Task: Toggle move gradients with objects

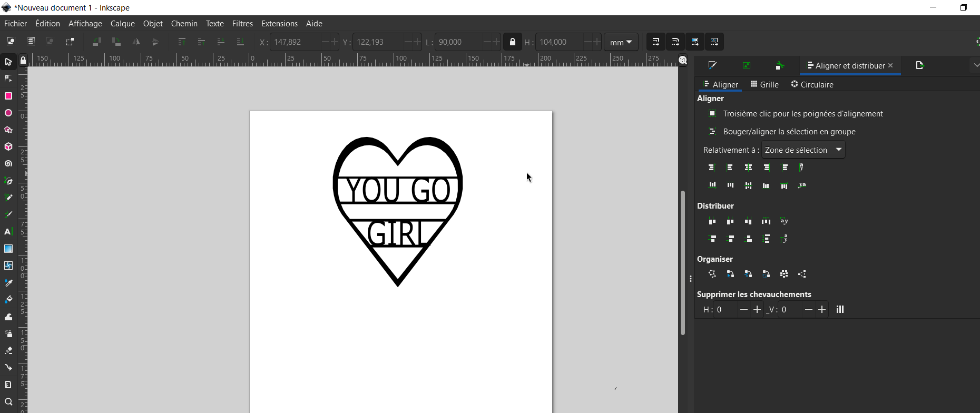Action: (x=695, y=42)
